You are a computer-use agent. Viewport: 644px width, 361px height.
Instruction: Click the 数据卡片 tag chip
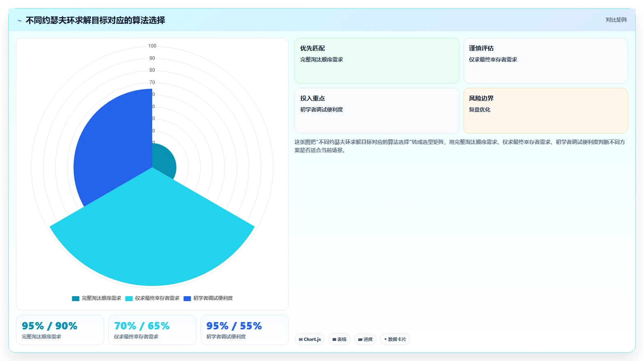[395, 339]
